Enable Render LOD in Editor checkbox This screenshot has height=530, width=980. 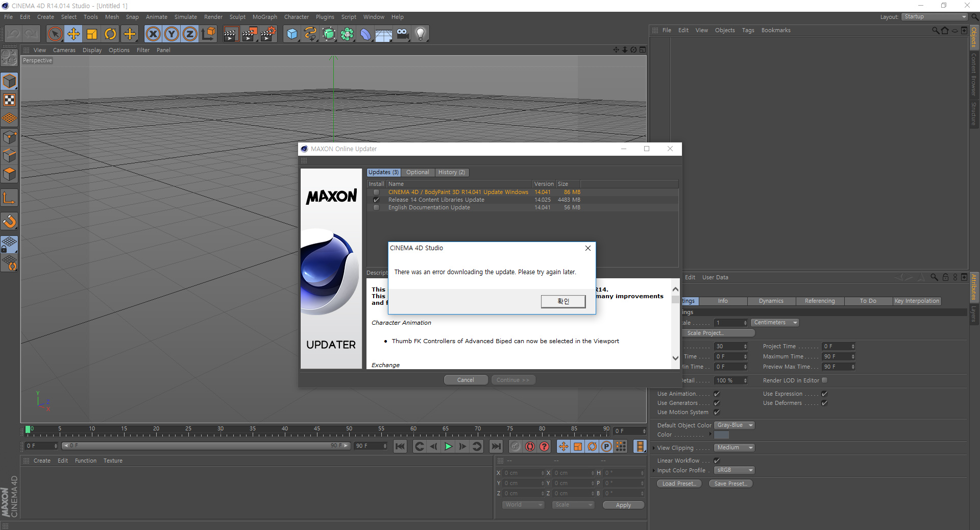point(824,380)
